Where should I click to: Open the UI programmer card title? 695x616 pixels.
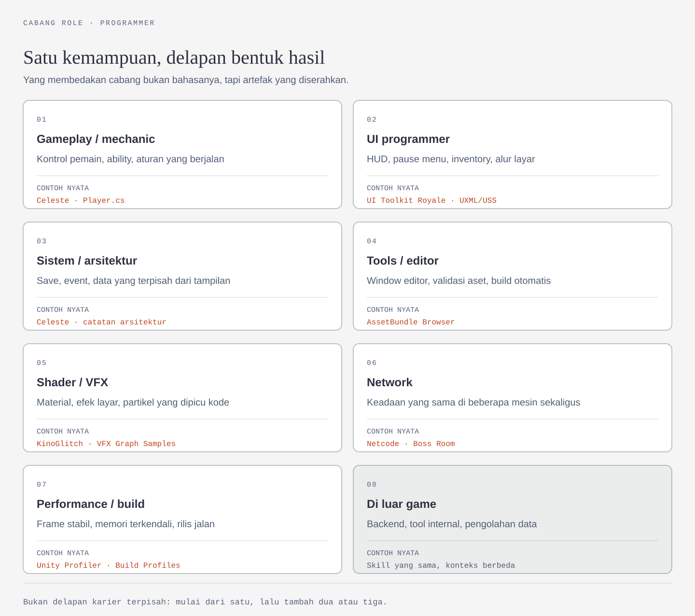point(408,139)
